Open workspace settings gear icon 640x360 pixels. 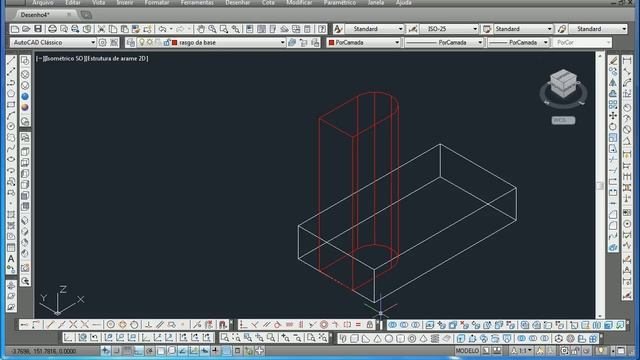tap(102, 42)
